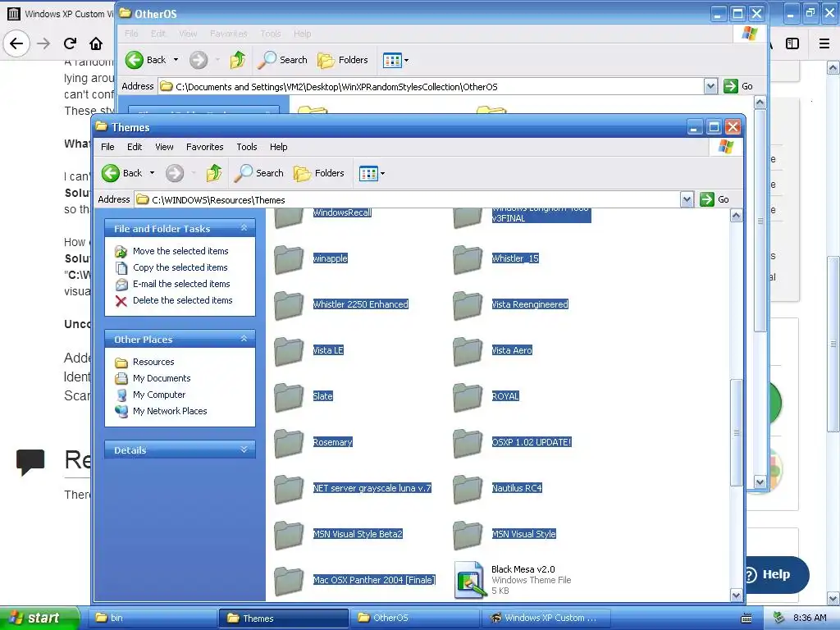Open Tools menu in Themes window
840x630 pixels.
(246, 147)
